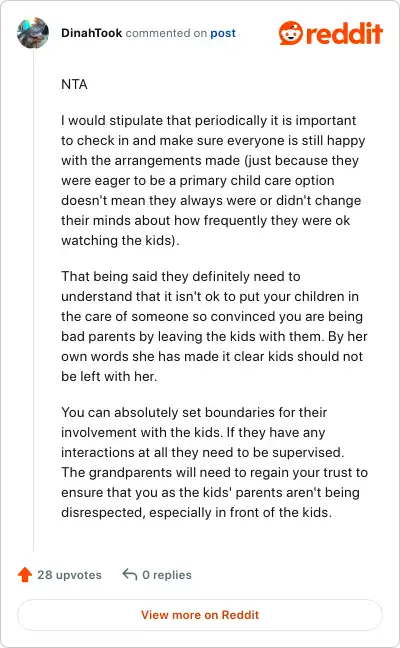Click the "NTA" verdict text
This screenshot has height=648, width=400.
[74, 84]
